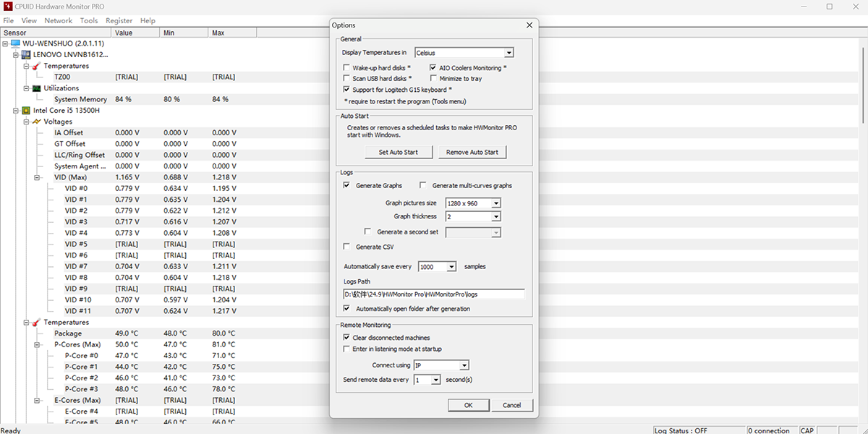Click the WU-WENSHUO computer icon
Screen dimensions: 868x434
[16, 43]
